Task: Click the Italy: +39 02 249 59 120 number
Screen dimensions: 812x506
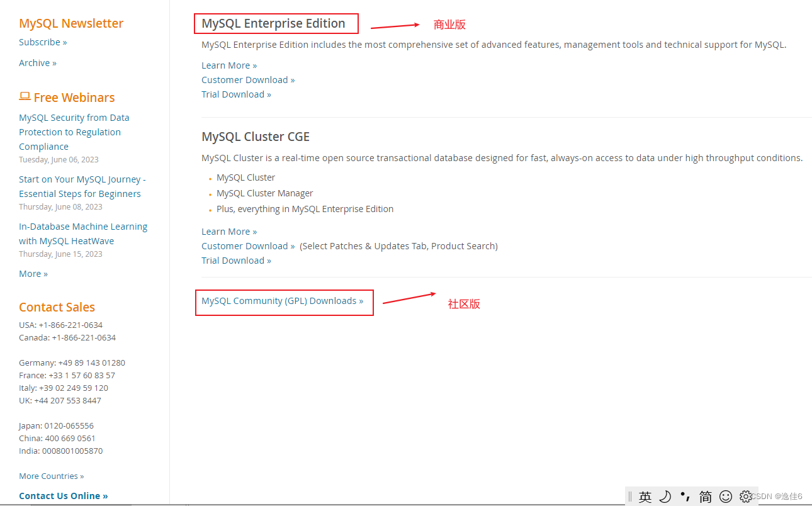Action: (x=64, y=388)
